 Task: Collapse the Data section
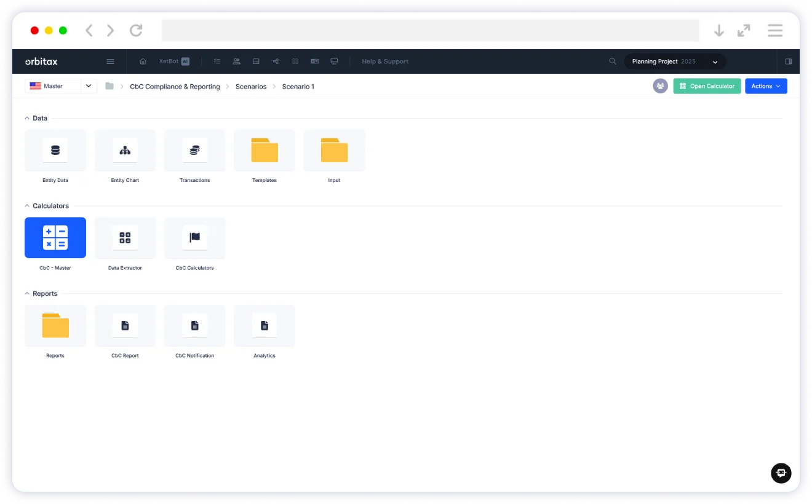pos(27,118)
